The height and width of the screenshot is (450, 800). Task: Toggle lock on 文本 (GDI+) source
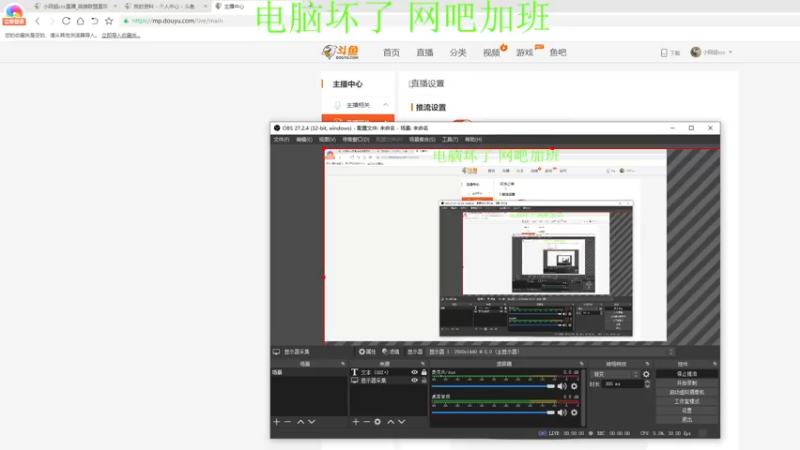424,372
